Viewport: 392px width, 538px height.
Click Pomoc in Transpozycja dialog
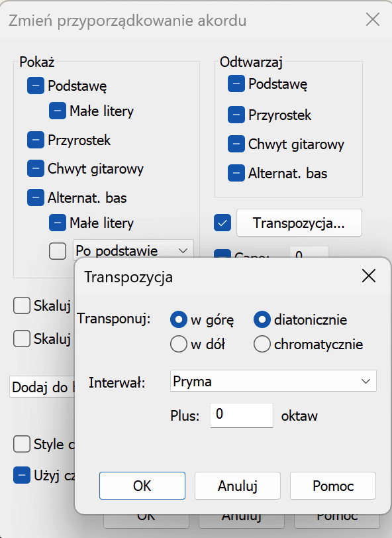(333, 486)
